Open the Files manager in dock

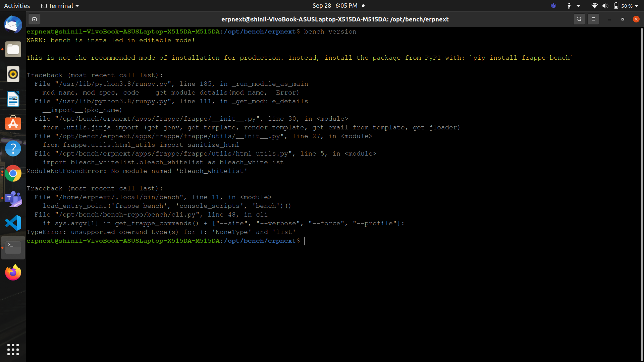13,49
